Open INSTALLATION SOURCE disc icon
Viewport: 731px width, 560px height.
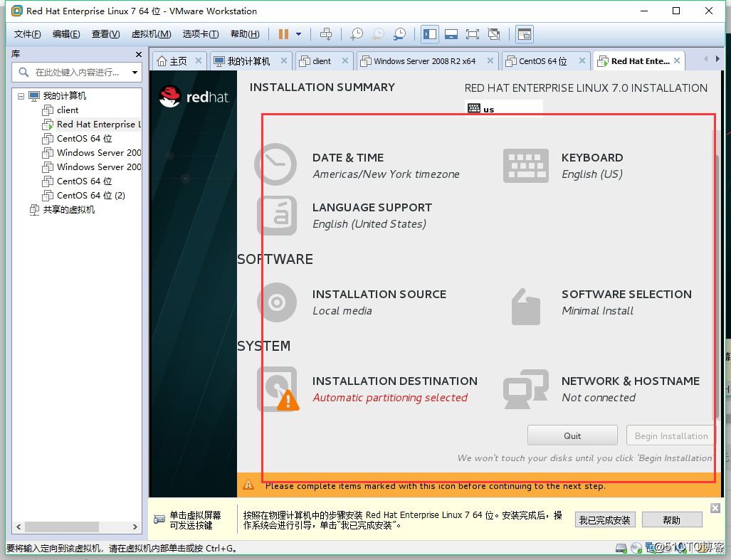coord(277,302)
